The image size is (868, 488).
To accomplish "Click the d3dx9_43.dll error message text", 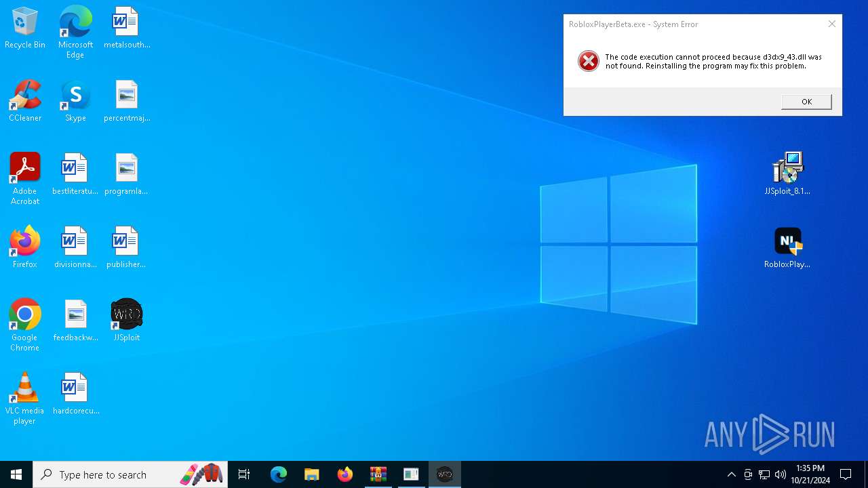I will pyautogui.click(x=713, y=62).
